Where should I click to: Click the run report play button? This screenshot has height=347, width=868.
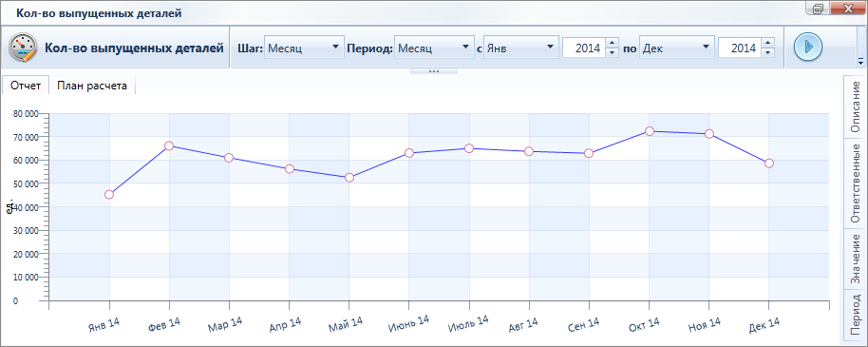tap(808, 47)
